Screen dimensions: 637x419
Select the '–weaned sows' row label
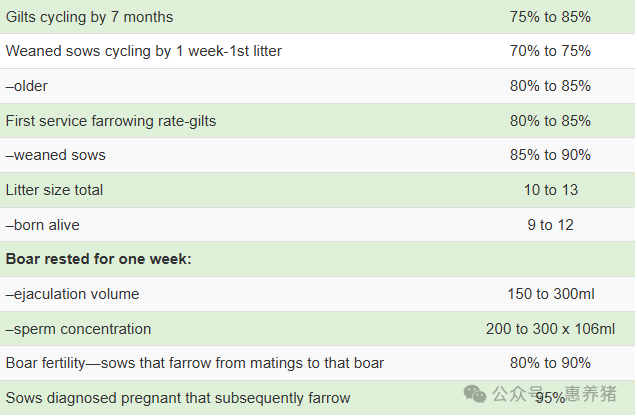tap(56, 155)
